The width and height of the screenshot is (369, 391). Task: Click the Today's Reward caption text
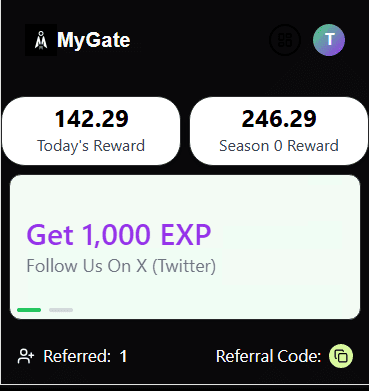91,146
